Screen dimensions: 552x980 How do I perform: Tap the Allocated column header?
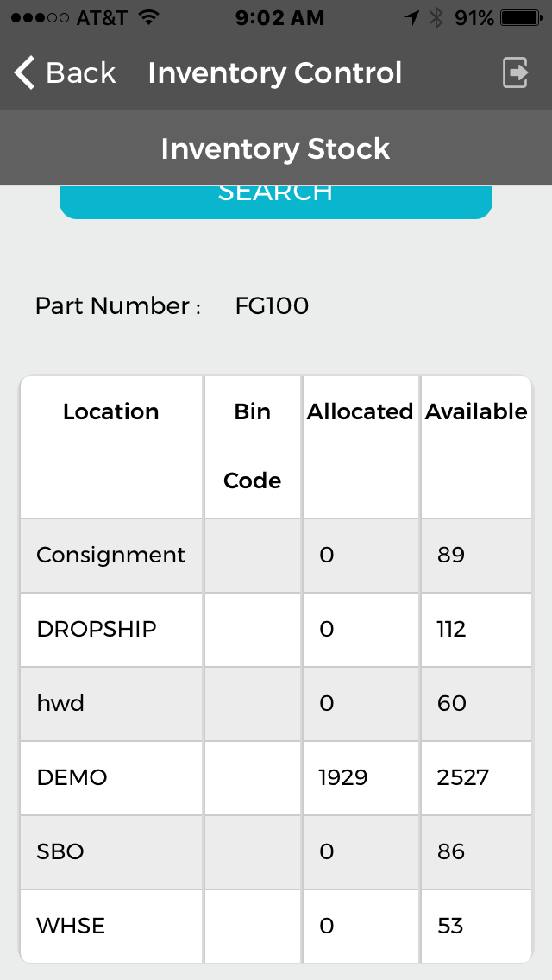[361, 411]
